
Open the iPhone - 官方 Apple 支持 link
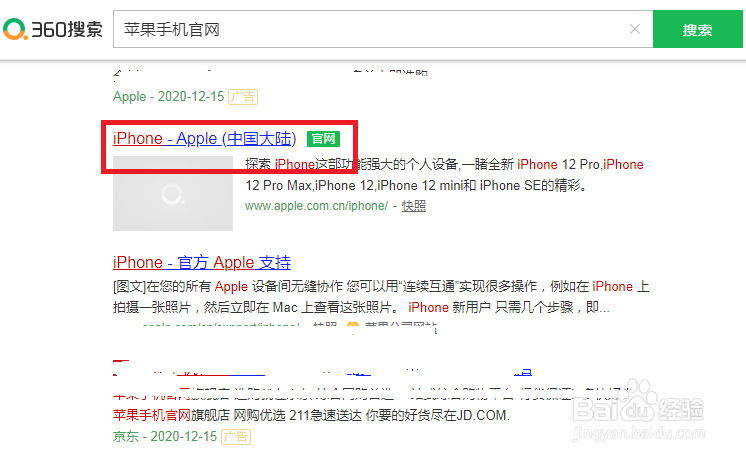pyautogui.click(x=202, y=263)
